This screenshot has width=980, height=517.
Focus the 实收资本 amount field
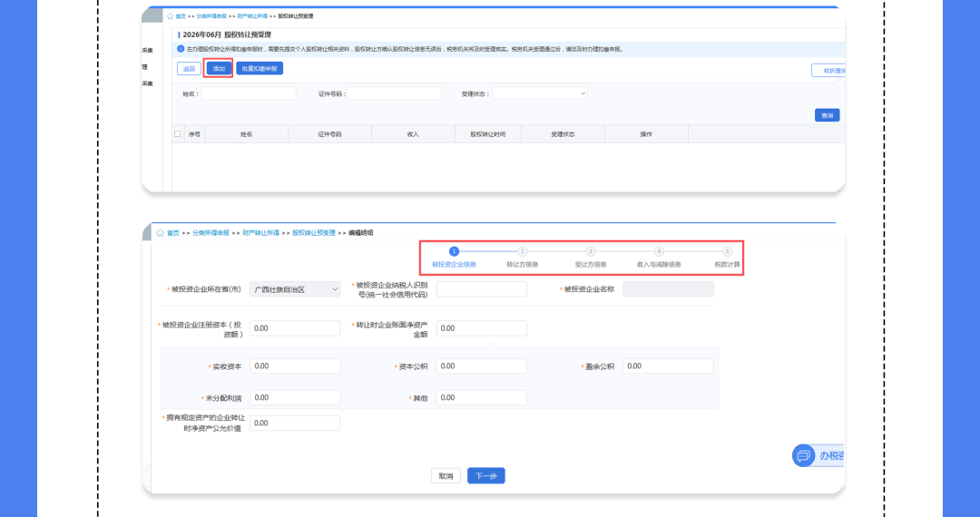pos(295,366)
